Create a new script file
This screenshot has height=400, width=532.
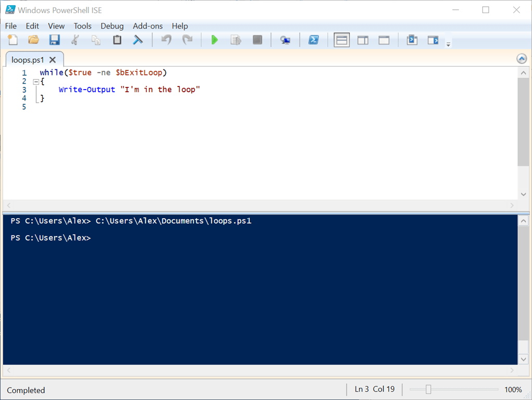pos(13,40)
